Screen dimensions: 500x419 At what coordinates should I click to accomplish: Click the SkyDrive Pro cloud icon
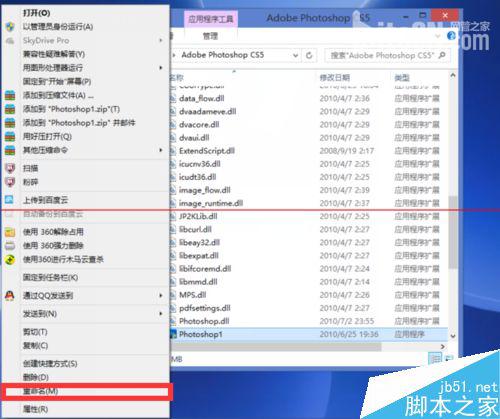pos(10,41)
